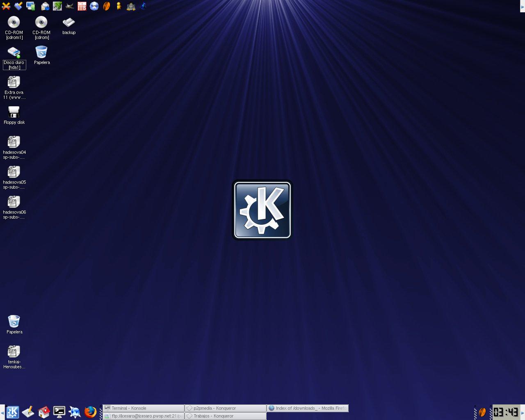The width and height of the screenshot is (525, 420).
Task: Open the KDE K menu button
Action: pos(12,412)
